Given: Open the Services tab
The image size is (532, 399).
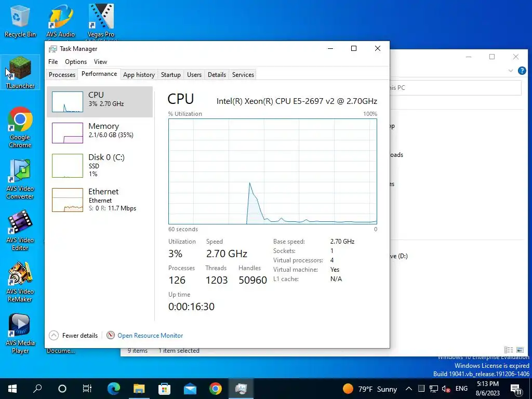Looking at the screenshot, I should click(243, 75).
